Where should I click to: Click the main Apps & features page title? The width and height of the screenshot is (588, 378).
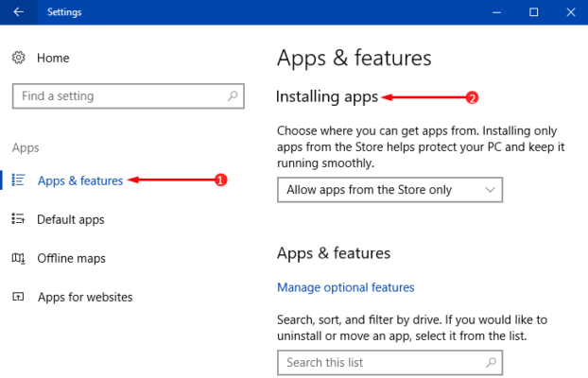(x=355, y=59)
